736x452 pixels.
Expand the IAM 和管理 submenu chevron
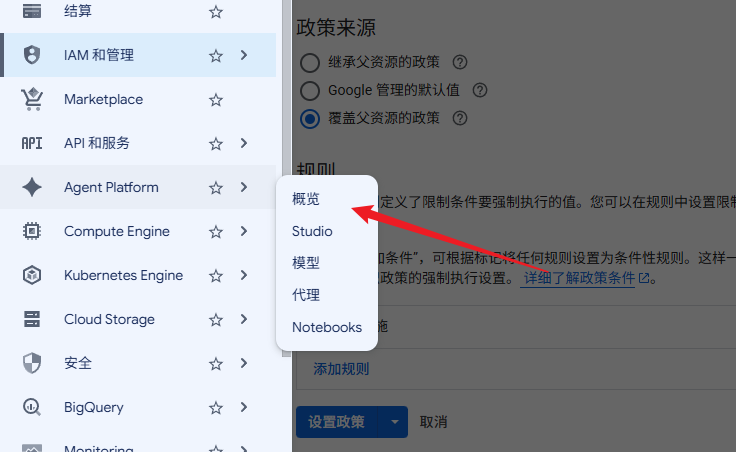(244, 55)
